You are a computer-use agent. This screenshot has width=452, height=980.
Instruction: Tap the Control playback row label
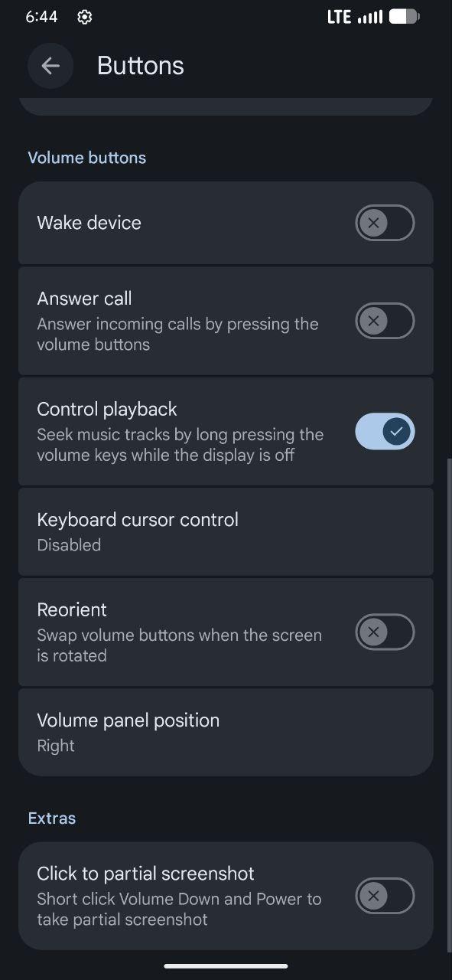[107, 409]
